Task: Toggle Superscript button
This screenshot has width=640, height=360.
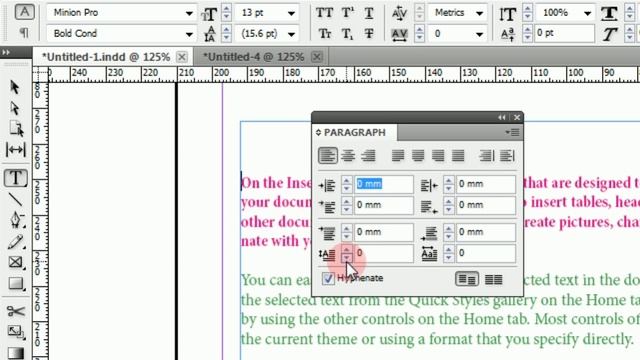Action: tap(347, 13)
